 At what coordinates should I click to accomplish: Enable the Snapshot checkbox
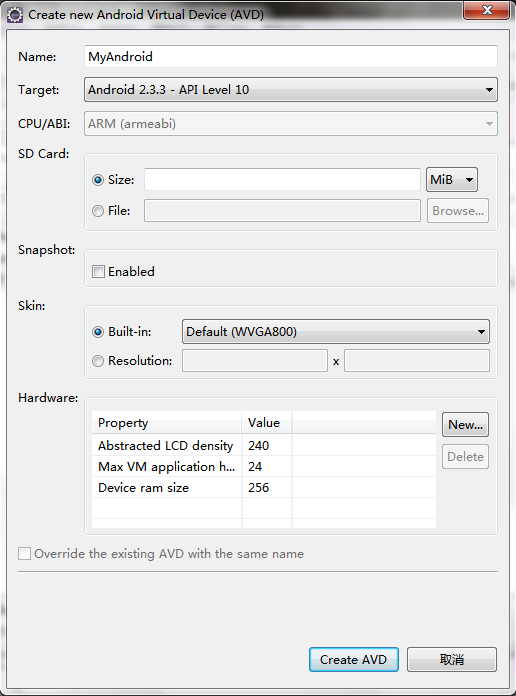click(98, 271)
